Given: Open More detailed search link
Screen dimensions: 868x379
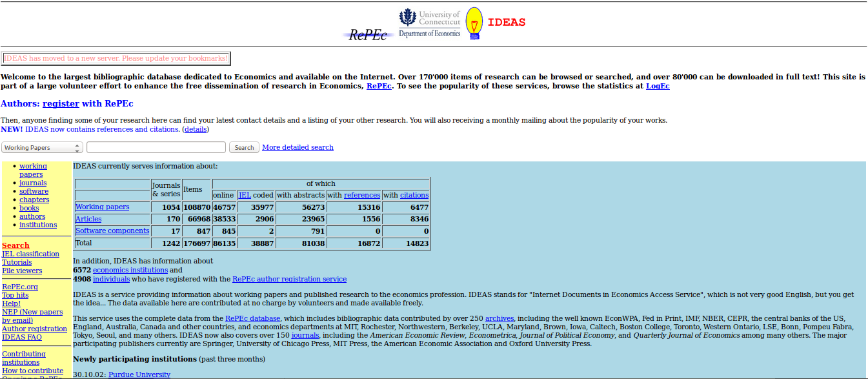Looking at the screenshot, I should coord(298,147).
